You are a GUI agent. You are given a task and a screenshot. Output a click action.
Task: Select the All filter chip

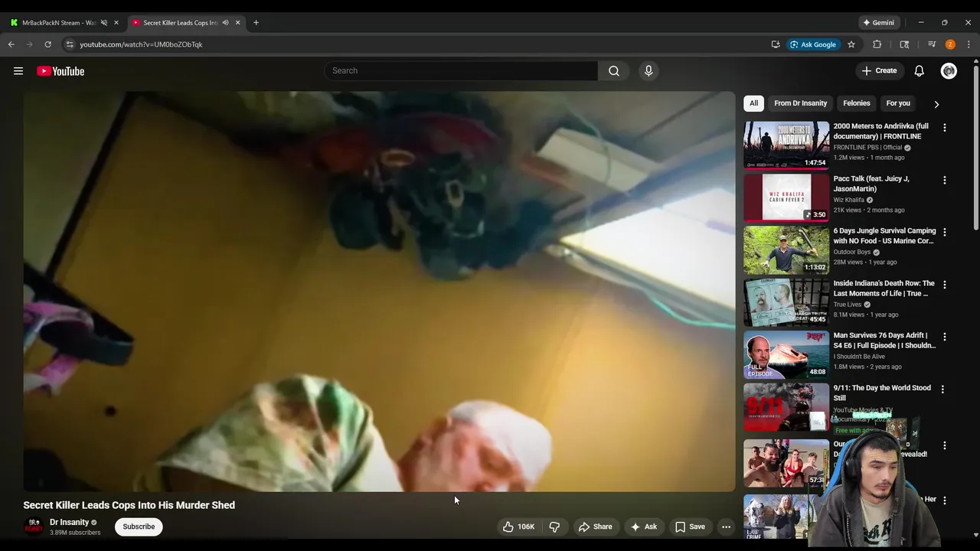pos(753,103)
